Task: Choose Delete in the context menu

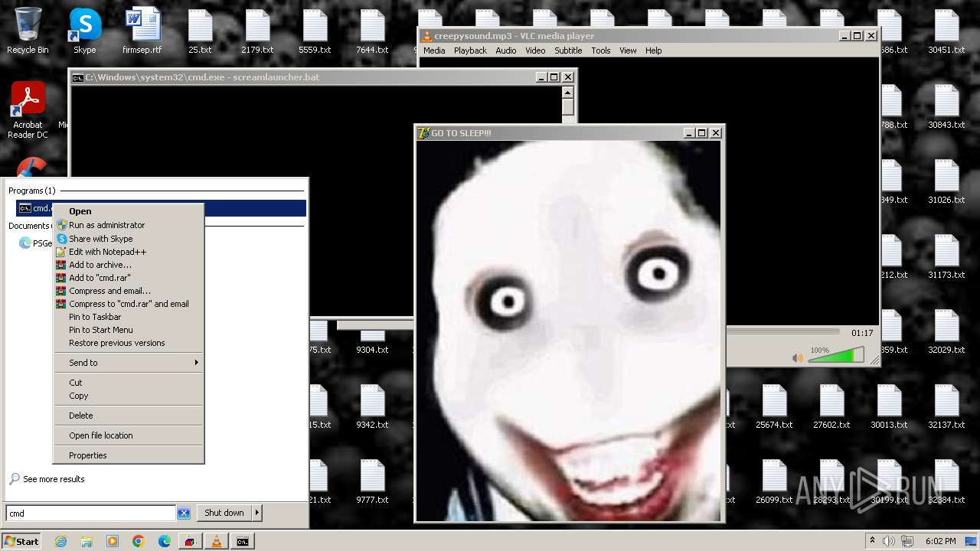Action: point(128,416)
